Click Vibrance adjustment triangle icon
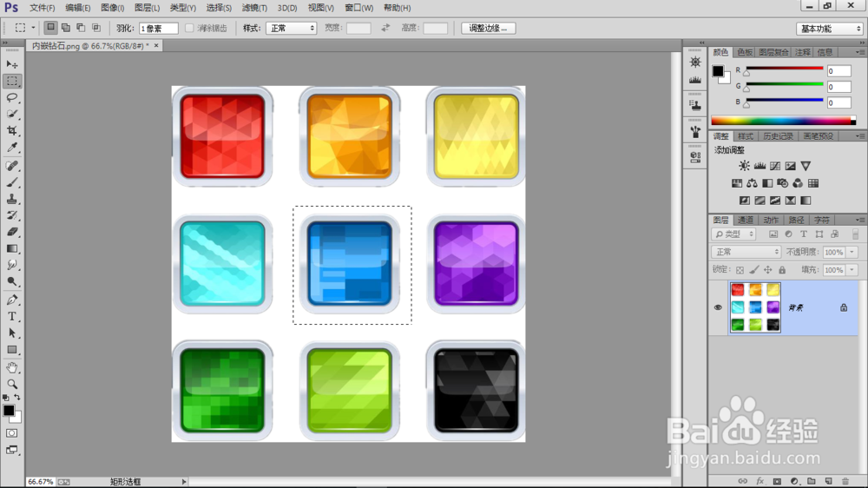Image resolution: width=868 pixels, height=488 pixels. pos(806,166)
